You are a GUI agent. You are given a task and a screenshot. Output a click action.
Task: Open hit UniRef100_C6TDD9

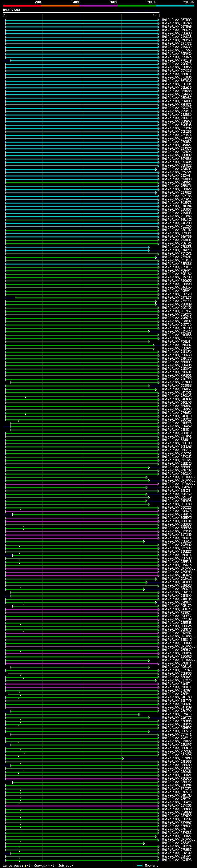[177, 20]
